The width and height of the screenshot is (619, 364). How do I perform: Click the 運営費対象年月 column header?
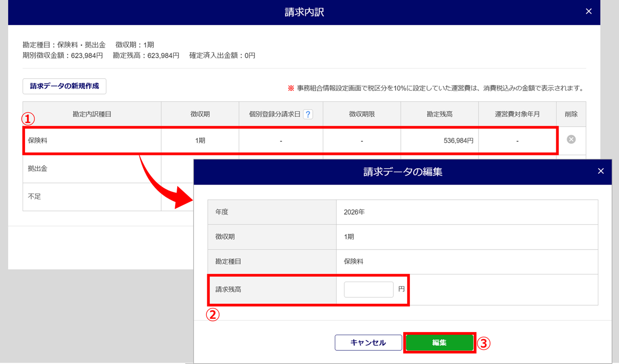click(517, 114)
